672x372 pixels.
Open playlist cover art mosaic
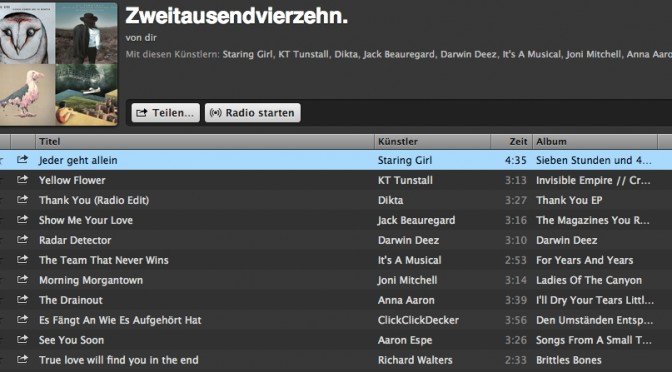coord(58,64)
